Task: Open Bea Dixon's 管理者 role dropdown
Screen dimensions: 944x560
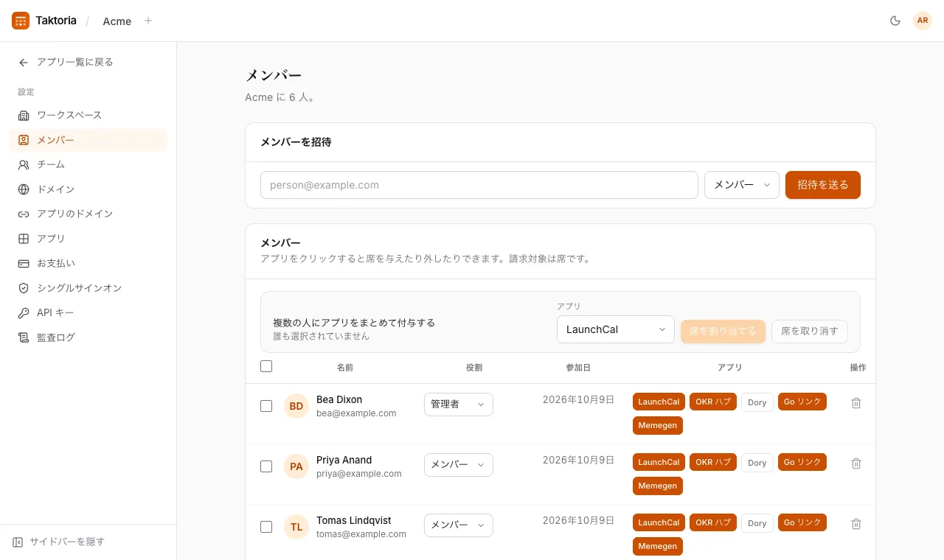Action: coord(459,405)
